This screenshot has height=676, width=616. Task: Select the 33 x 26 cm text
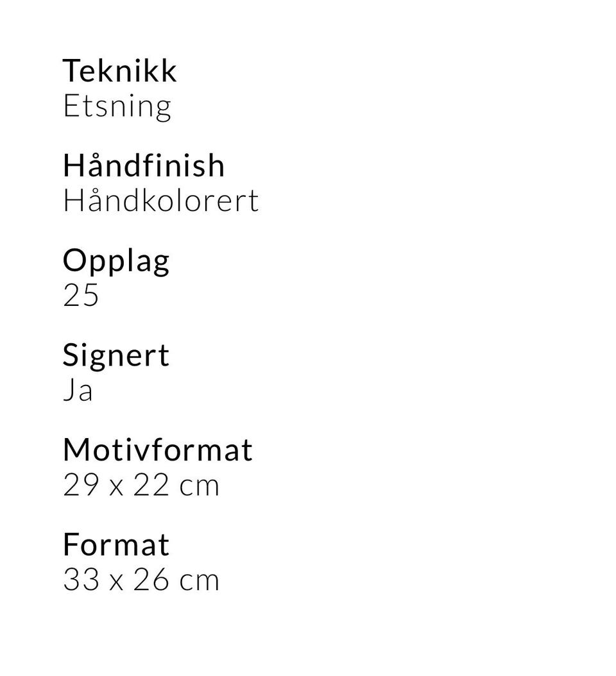point(141,579)
